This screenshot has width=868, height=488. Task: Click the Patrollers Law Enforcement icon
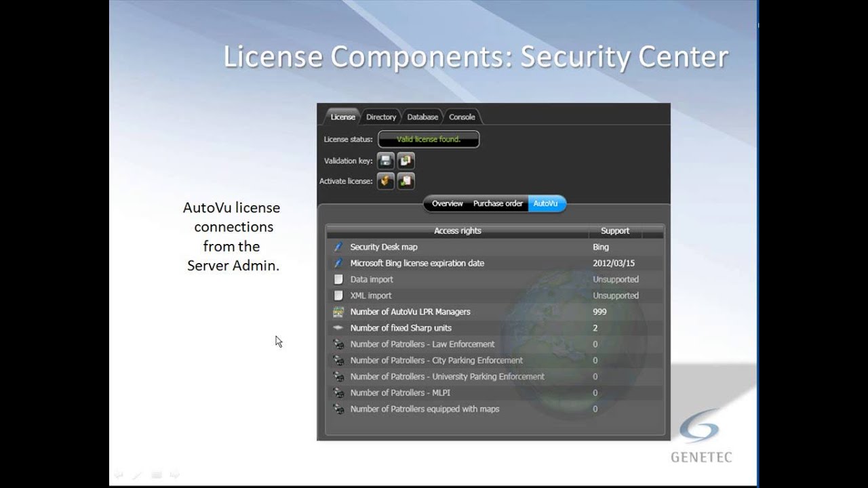[338, 344]
